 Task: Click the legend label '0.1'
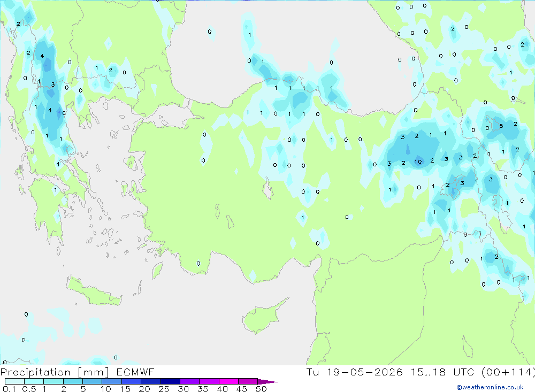point(9,389)
